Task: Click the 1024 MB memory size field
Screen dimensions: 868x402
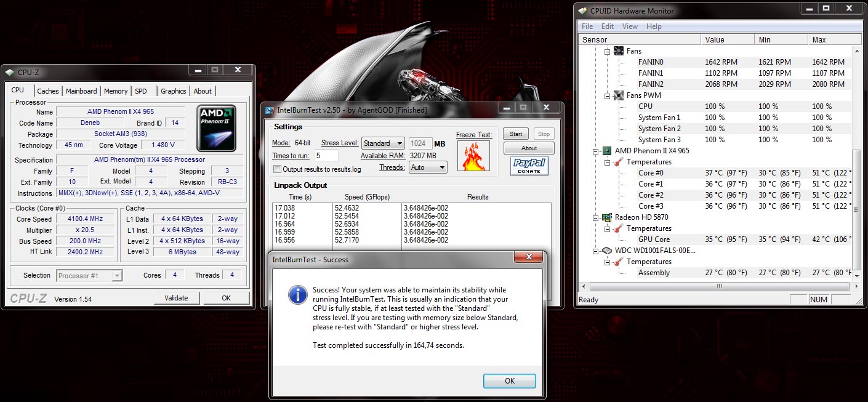Action: tap(420, 143)
